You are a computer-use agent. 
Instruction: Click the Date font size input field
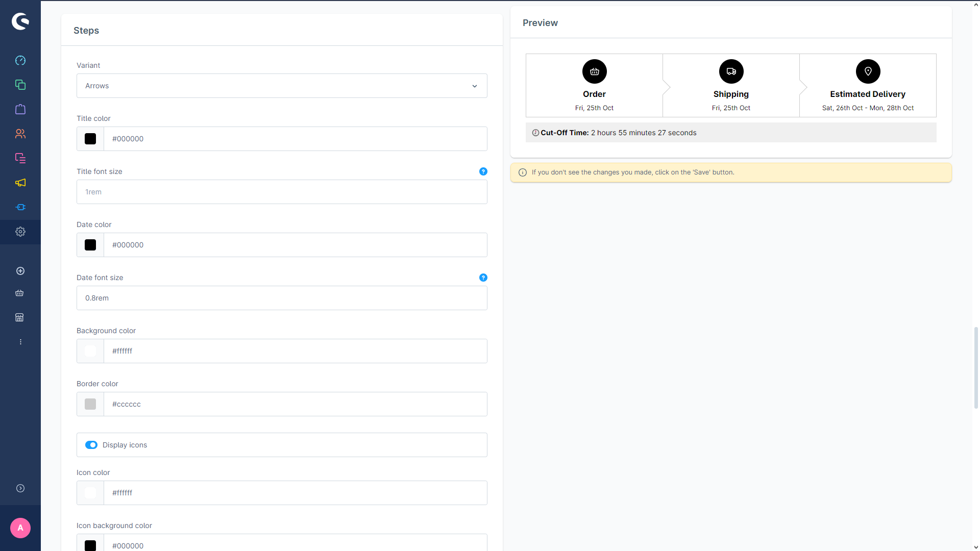pyautogui.click(x=281, y=297)
